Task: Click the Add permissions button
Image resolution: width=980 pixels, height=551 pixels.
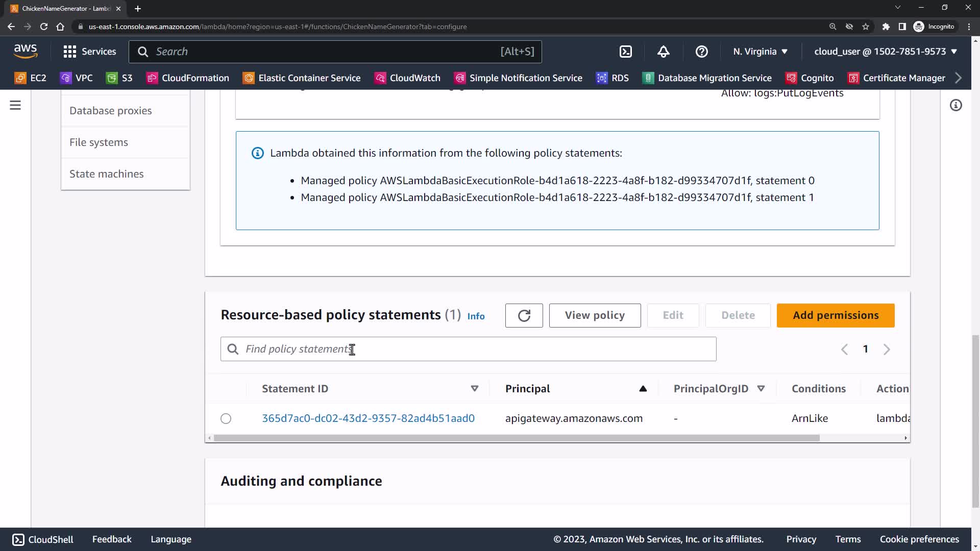Action: tap(835, 315)
